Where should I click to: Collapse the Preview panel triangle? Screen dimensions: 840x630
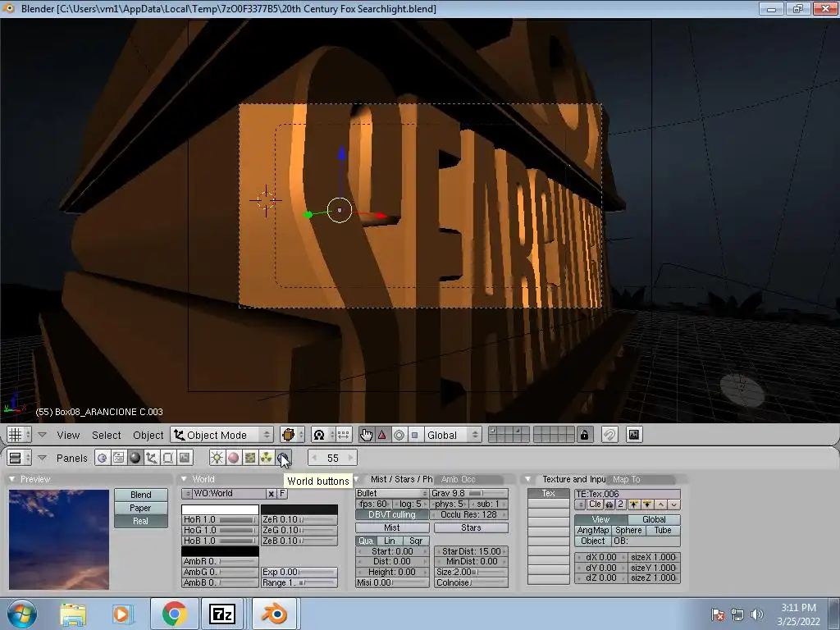pos(12,479)
